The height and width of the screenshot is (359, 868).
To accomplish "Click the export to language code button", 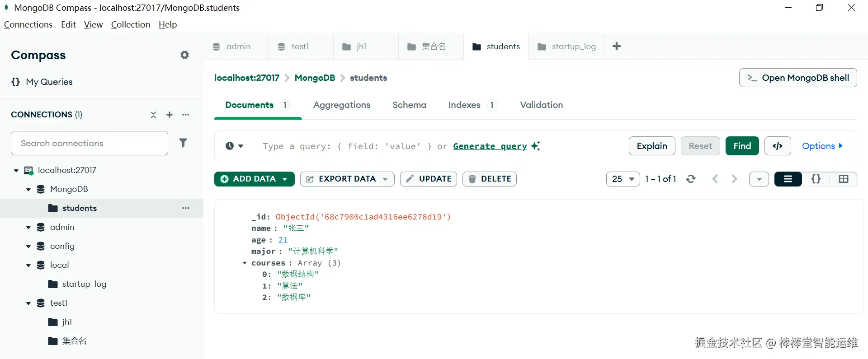I will (x=778, y=146).
